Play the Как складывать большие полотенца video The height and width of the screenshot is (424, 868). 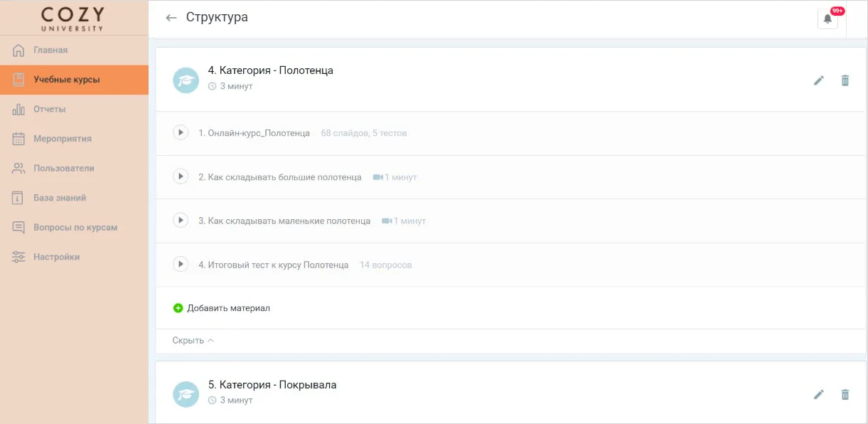tap(181, 176)
